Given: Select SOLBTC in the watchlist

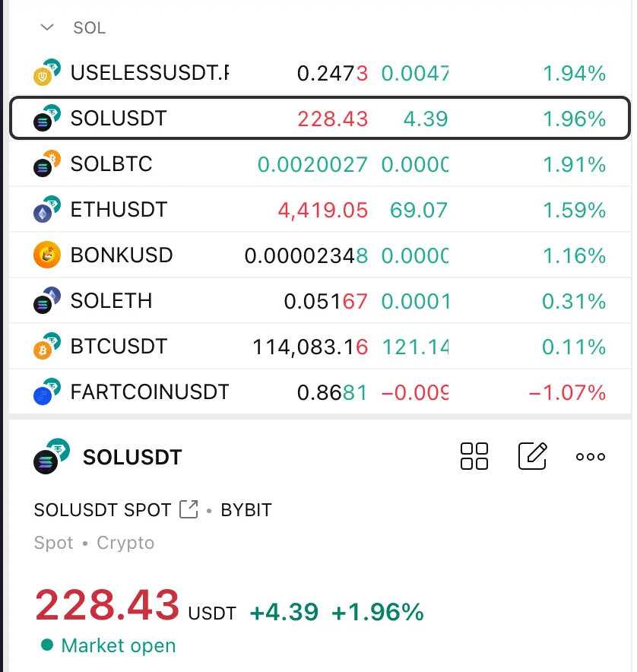Looking at the screenshot, I should coord(320,164).
